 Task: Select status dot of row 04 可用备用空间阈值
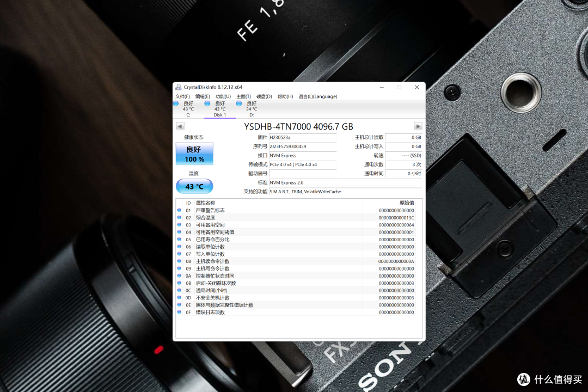click(x=179, y=232)
